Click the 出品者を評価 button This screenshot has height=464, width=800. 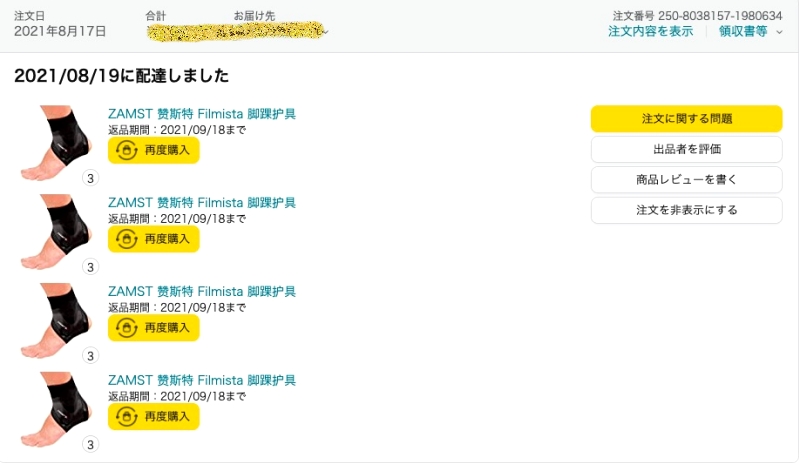(686, 149)
